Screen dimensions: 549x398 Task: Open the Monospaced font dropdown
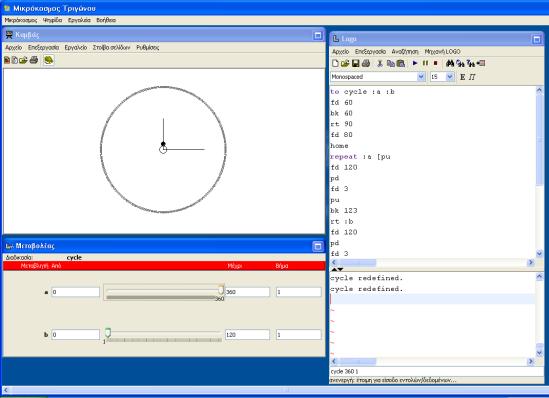coord(421,77)
